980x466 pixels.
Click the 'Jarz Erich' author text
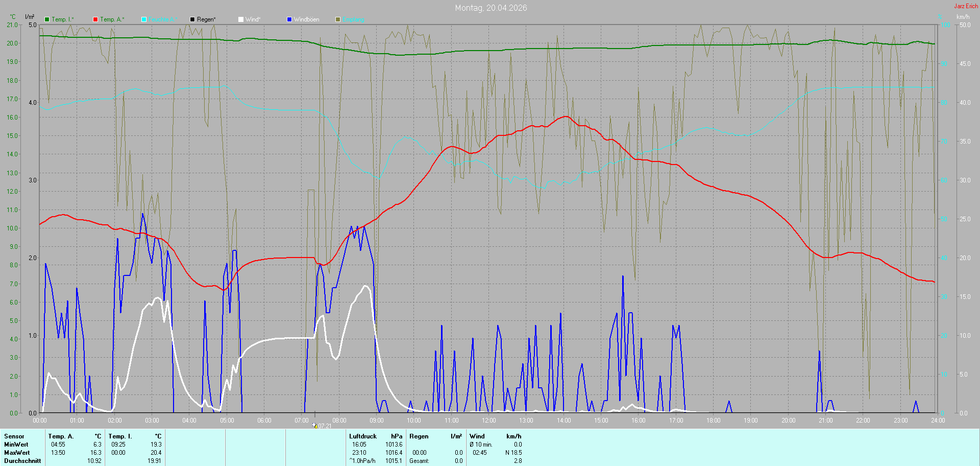click(966, 6)
